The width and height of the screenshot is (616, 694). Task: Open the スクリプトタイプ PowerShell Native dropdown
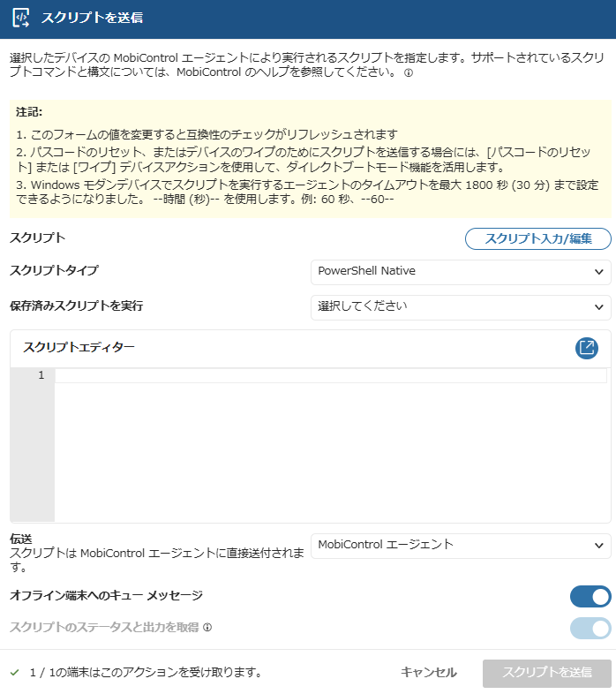pos(461,272)
